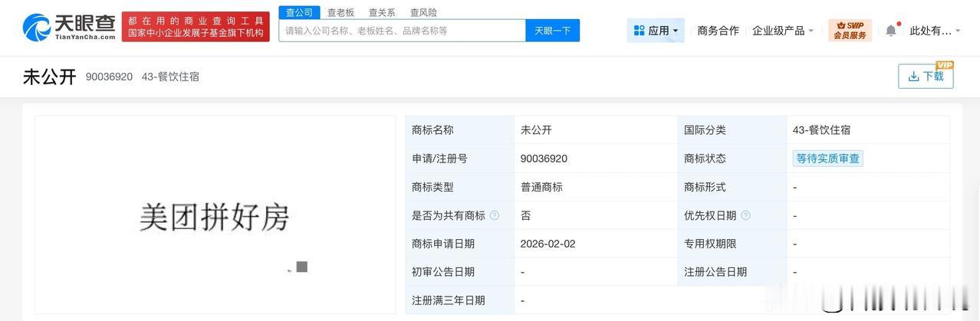Image resolution: width=980 pixels, height=321 pixels.
Task: Click the help icon beside 是否为共有商标
Action: [x=495, y=215]
